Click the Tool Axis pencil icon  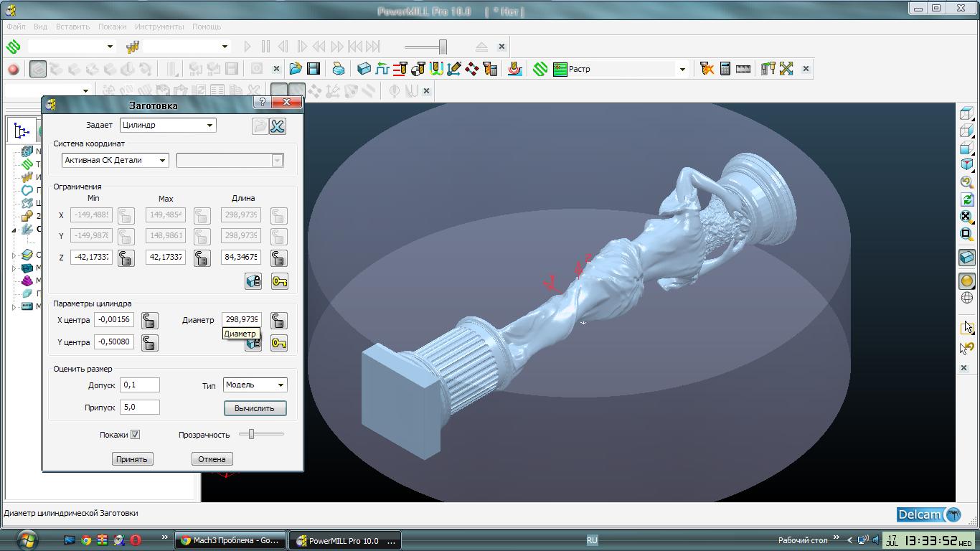point(453,69)
